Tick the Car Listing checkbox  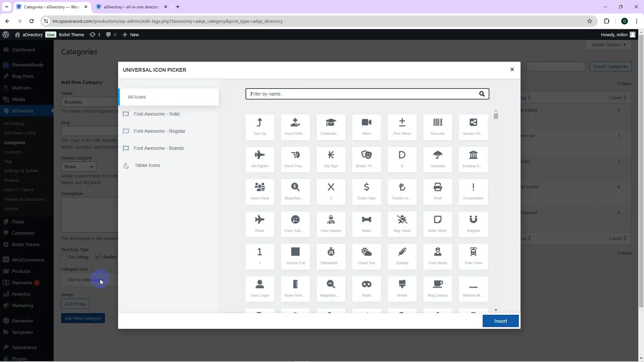[x=64, y=257]
